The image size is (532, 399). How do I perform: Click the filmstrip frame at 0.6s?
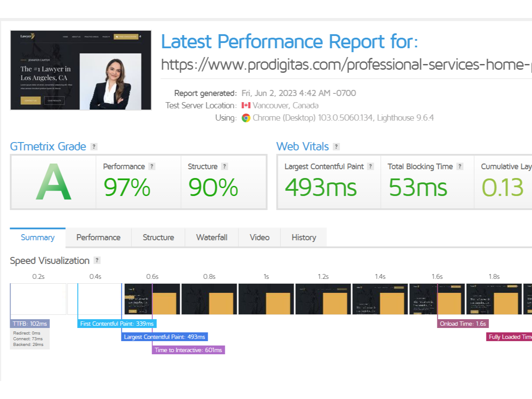click(153, 299)
